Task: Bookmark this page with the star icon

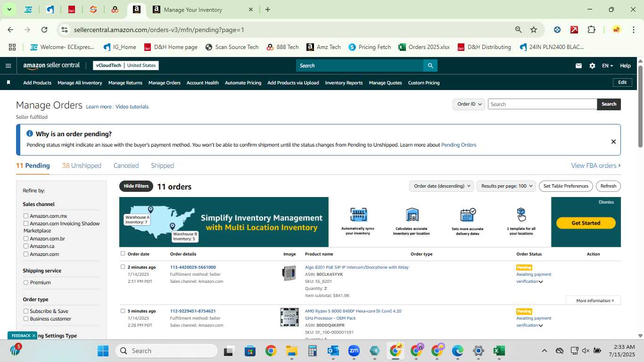Action: tap(534, 30)
